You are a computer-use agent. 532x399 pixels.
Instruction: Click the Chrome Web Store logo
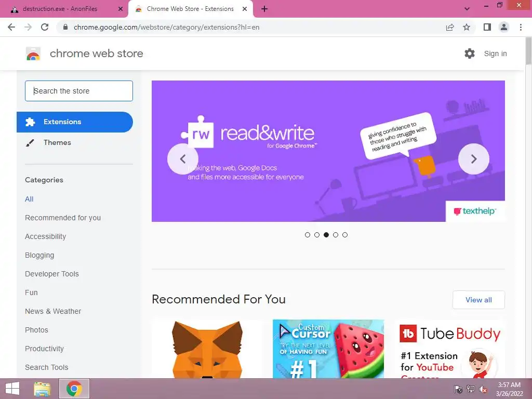(33, 54)
